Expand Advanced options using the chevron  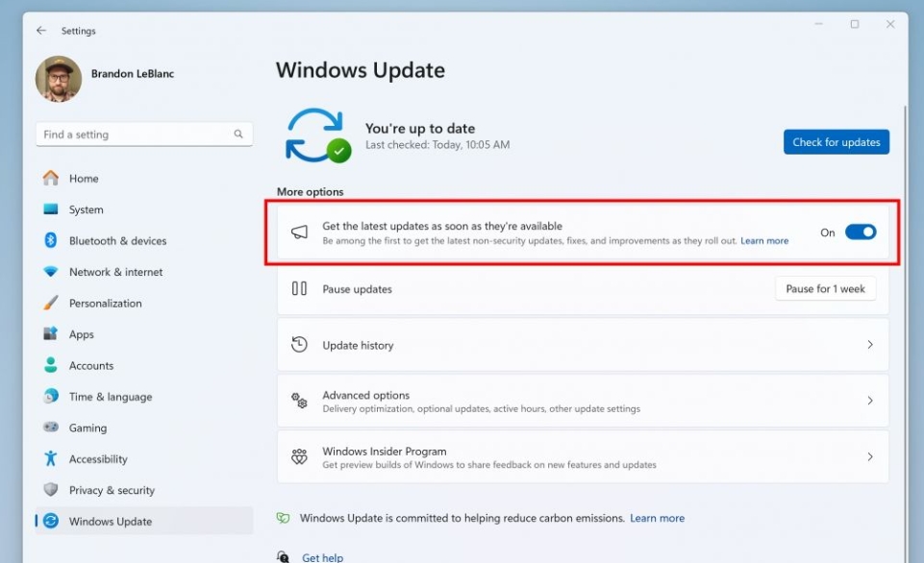pos(870,401)
